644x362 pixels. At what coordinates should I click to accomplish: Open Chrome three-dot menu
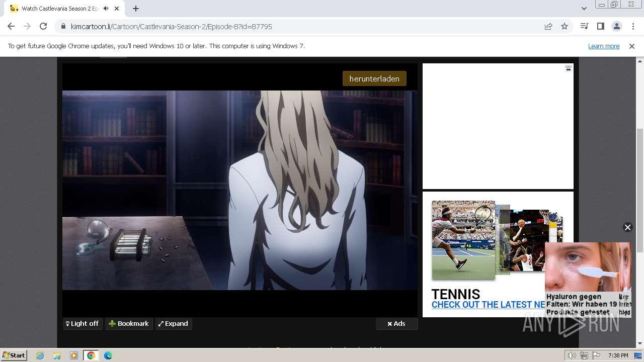click(632, 26)
